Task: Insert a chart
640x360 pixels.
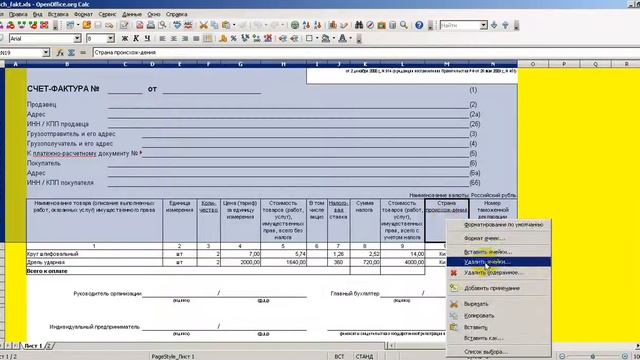Action: tap(333, 25)
